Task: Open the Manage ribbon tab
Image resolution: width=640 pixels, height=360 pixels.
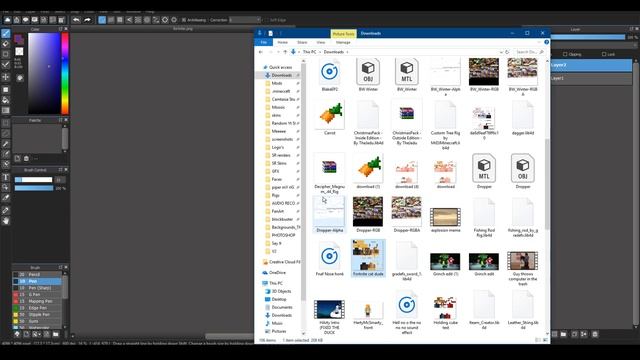Action: (343, 42)
